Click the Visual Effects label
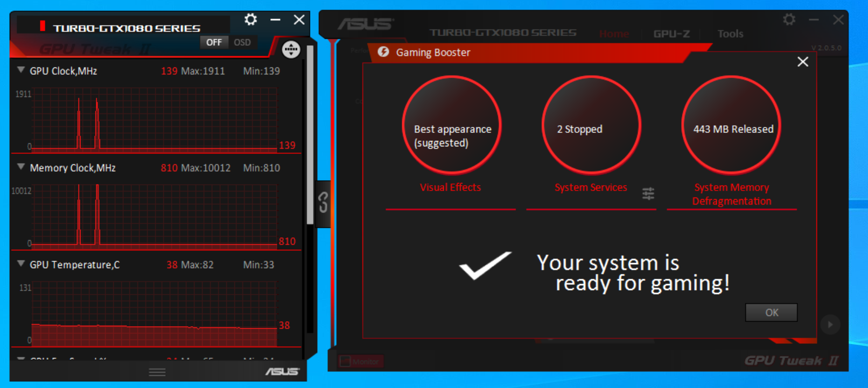Image resolution: width=868 pixels, height=388 pixels. [451, 187]
